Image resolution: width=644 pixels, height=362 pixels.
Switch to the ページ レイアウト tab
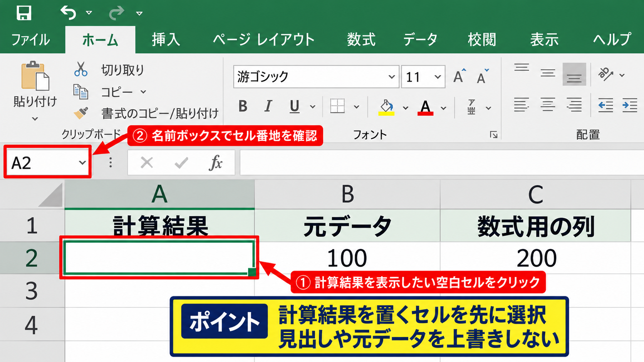click(264, 40)
